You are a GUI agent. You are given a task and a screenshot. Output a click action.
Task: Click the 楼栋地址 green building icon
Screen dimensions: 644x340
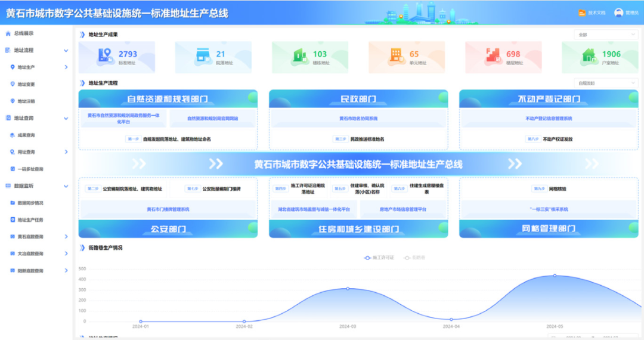click(x=299, y=56)
